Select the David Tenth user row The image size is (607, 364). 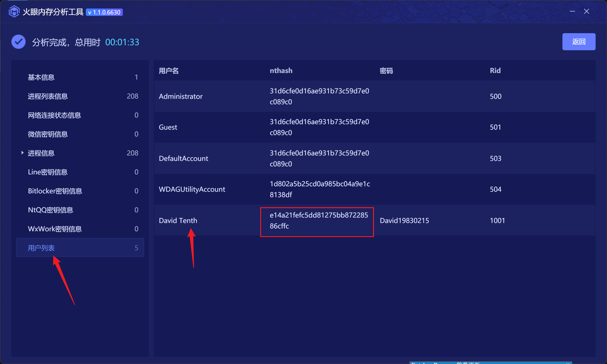tap(178, 220)
